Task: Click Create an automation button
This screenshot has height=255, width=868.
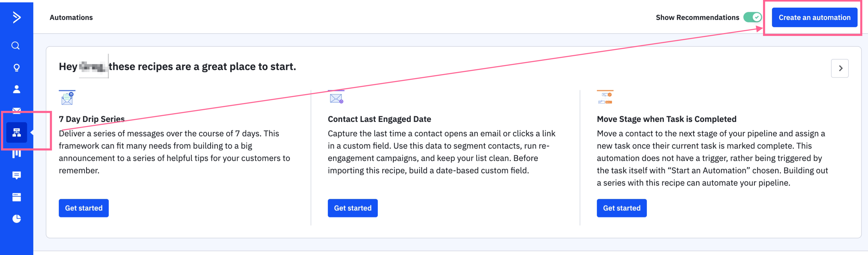Action: click(x=814, y=18)
